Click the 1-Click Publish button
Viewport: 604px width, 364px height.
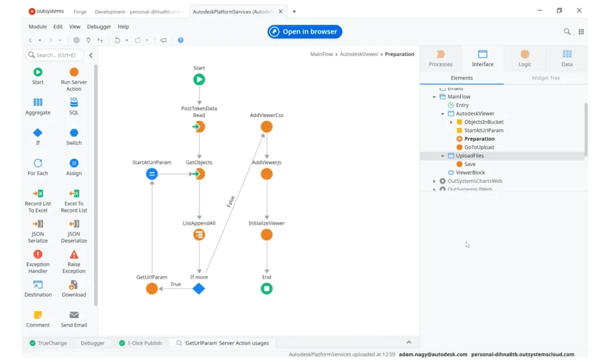tap(140, 342)
